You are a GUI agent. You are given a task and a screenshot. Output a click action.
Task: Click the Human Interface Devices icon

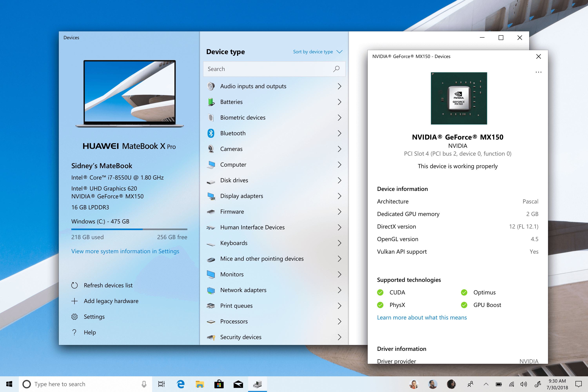point(211,228)
